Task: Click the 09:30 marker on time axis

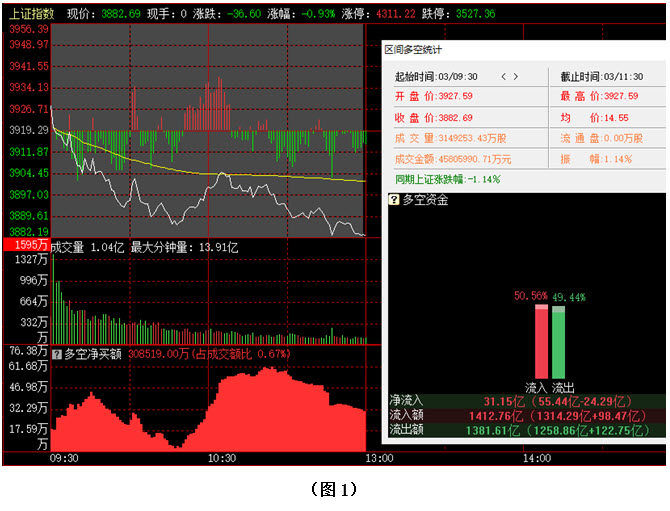Action: pyautogui.click(x=64, y=458)
